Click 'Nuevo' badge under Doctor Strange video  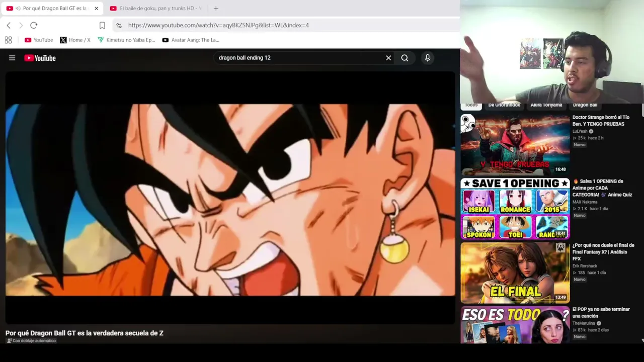580,145
